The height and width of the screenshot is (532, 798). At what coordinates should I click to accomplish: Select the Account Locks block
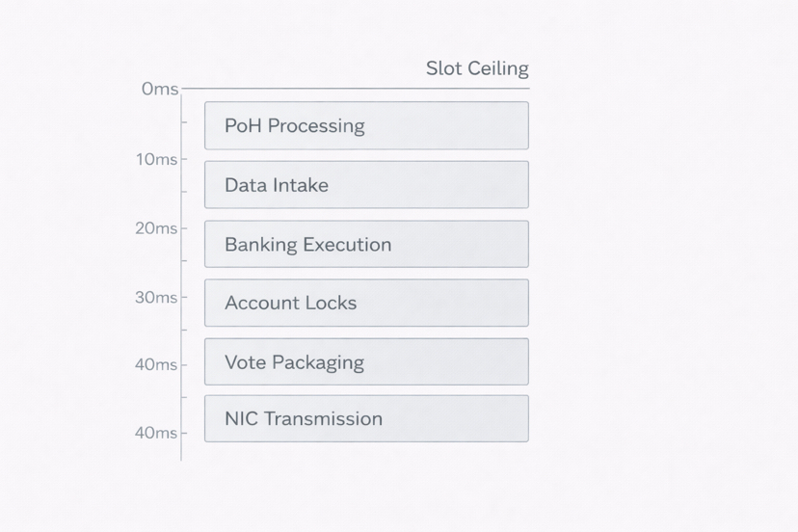click(366, 303)
